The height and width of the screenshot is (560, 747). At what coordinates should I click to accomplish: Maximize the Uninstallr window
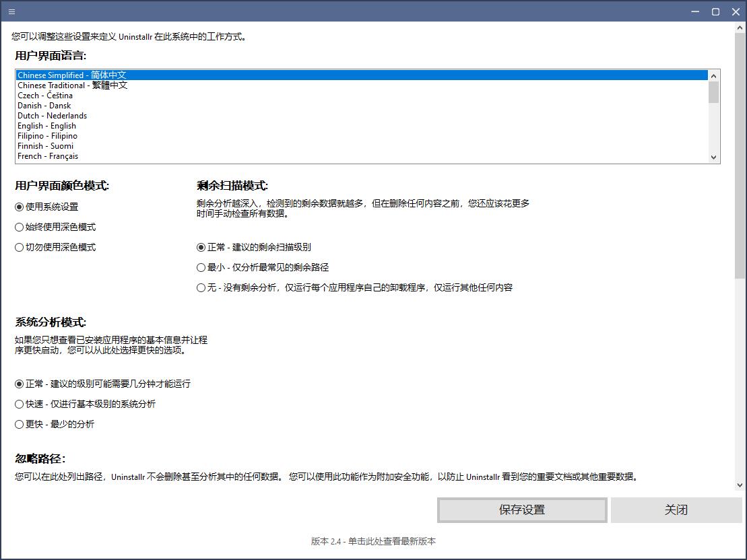715,11
